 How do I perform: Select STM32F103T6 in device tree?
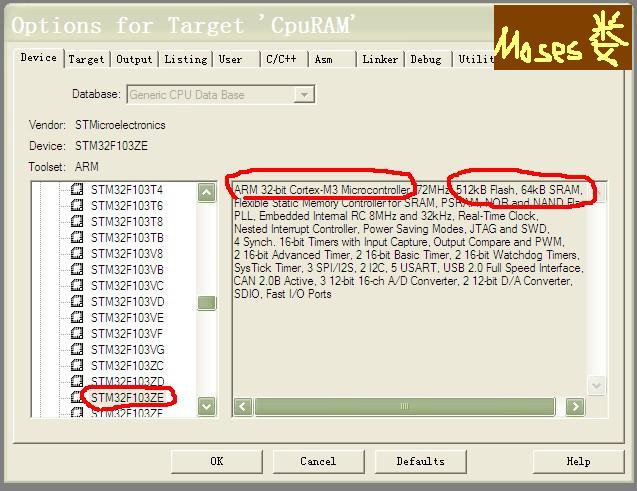[x=127, y=205]
